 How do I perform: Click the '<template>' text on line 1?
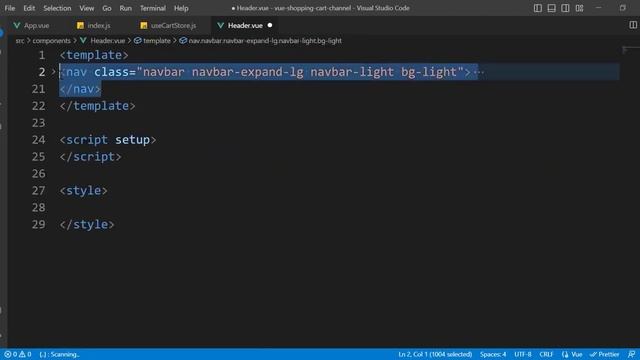94,55
